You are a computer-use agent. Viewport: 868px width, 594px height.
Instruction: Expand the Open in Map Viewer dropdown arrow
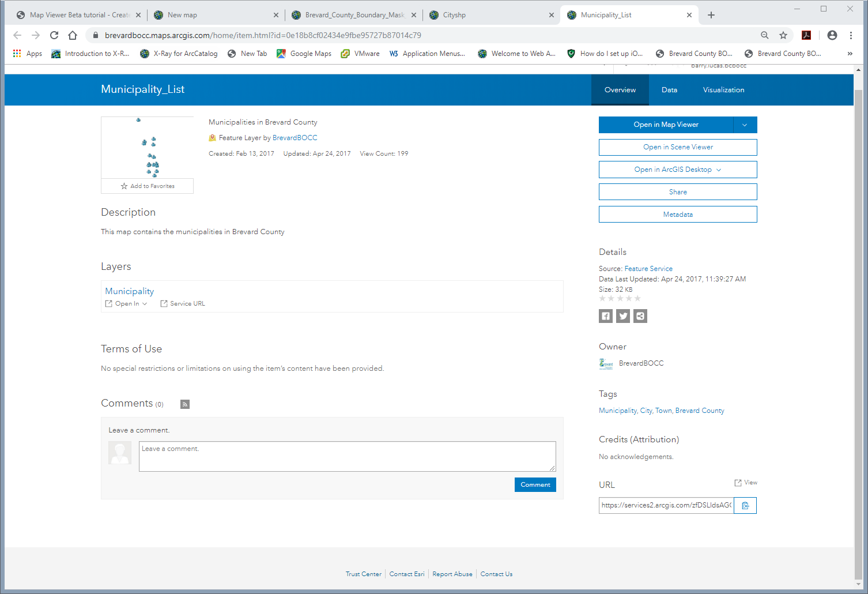745,125
